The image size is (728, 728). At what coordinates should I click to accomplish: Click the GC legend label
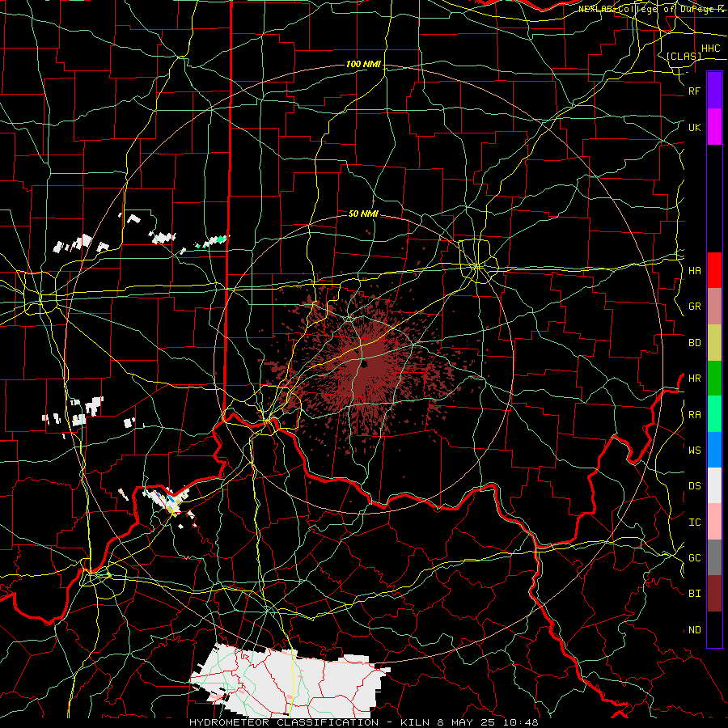click(x=694, y=557)
